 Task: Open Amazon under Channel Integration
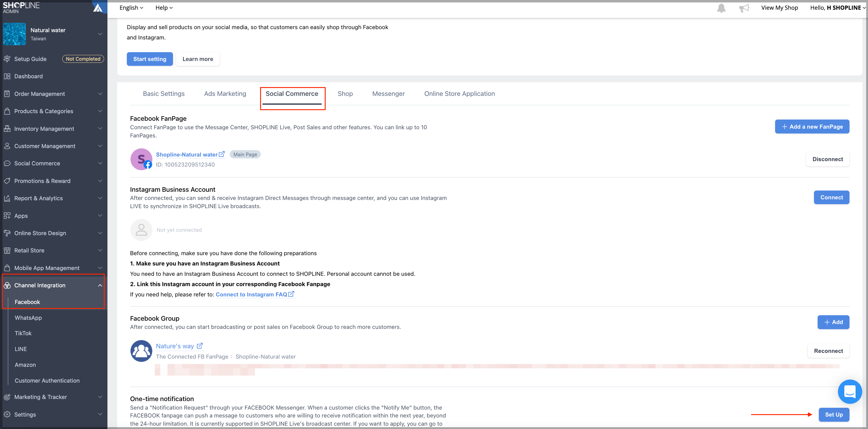[25, 365]
